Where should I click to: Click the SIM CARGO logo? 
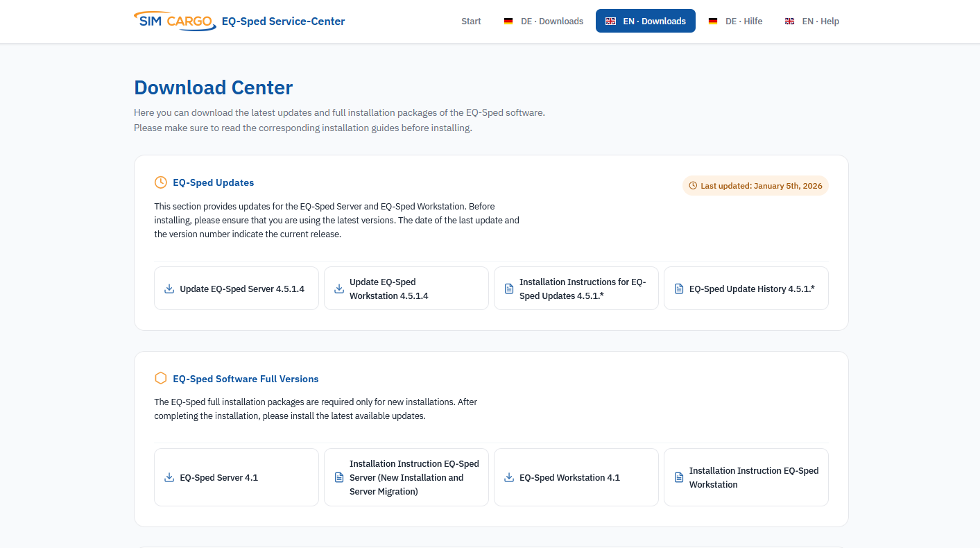[x=175, y=21]
